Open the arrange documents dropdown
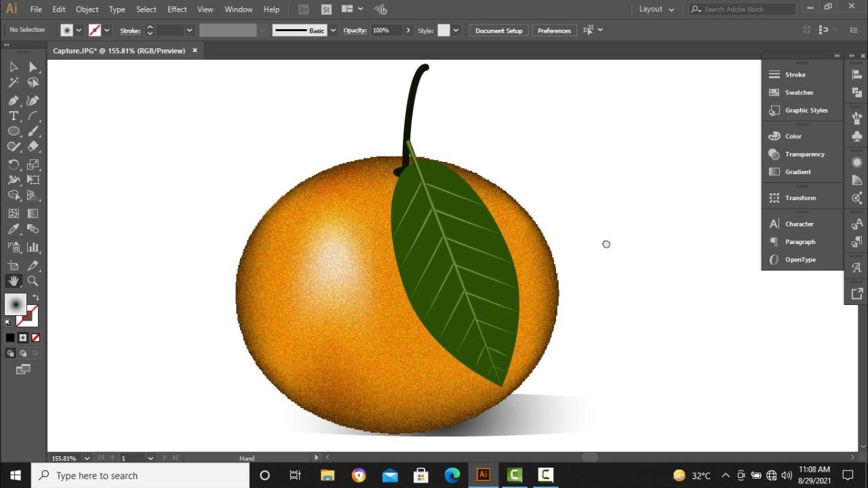The width and height of the screenshot is (868, 488). point(353,9)
